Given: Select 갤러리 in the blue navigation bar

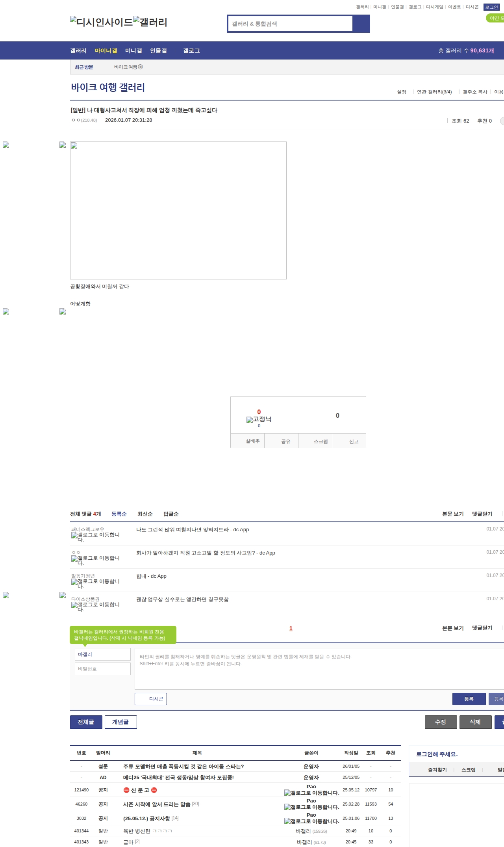Looking at the screenshot, I should [x=78, y=50].
